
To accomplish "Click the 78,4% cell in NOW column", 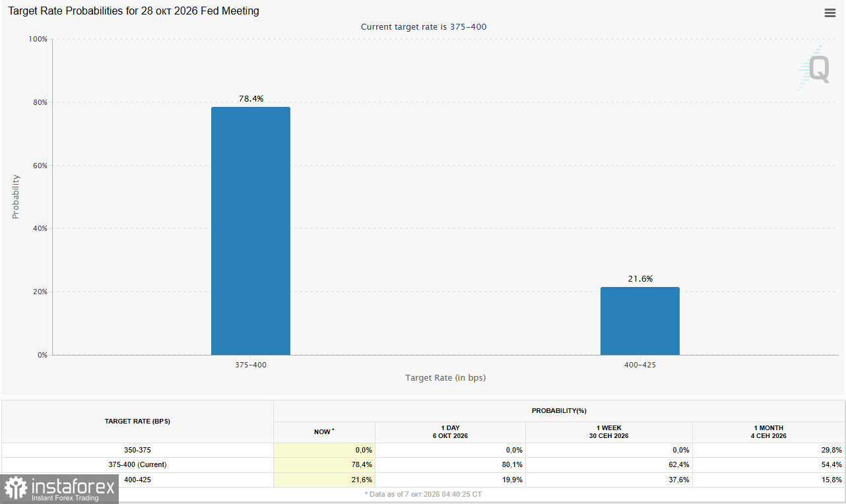I will (324, 465).
